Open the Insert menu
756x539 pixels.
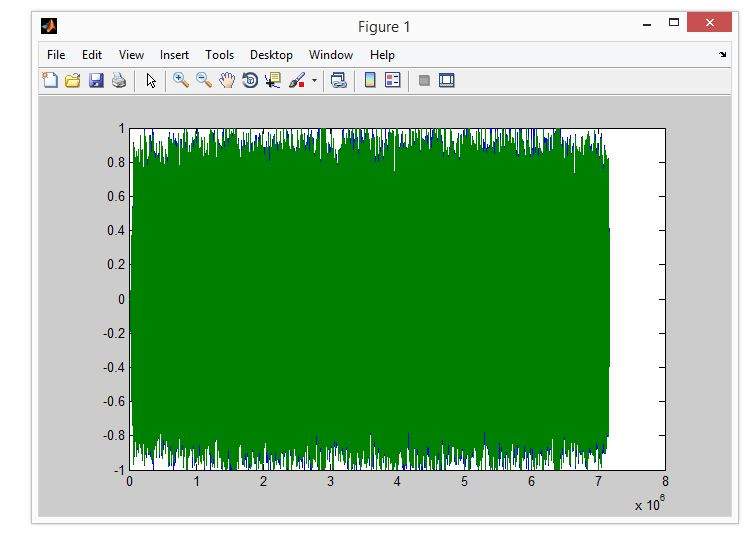(174, 55)
